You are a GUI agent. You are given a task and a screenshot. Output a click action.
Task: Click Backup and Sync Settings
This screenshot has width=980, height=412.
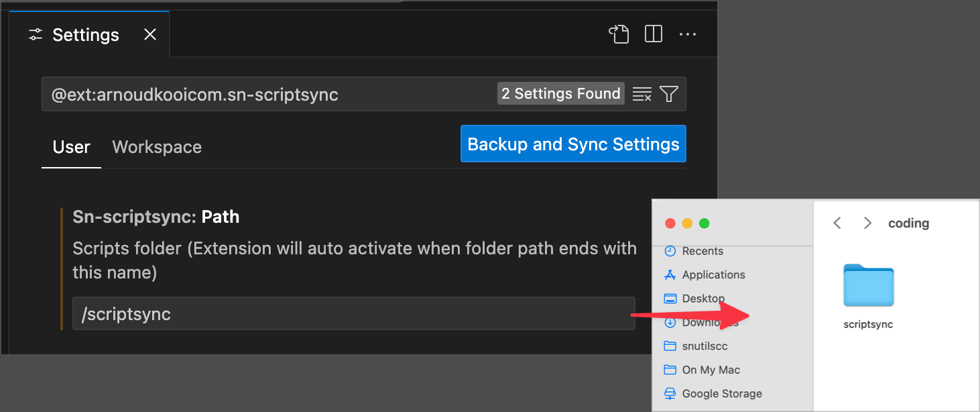pyautogui.click(x=573, y=144)
